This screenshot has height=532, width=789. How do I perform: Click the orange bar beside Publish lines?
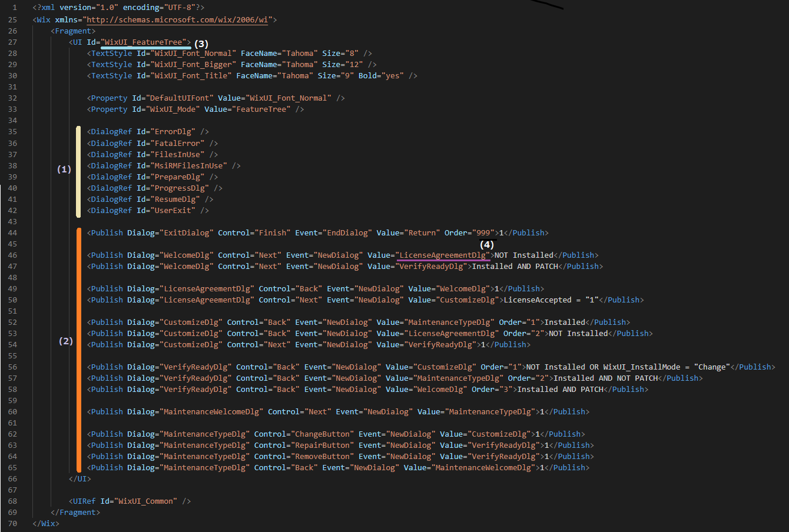pos(79,350)
